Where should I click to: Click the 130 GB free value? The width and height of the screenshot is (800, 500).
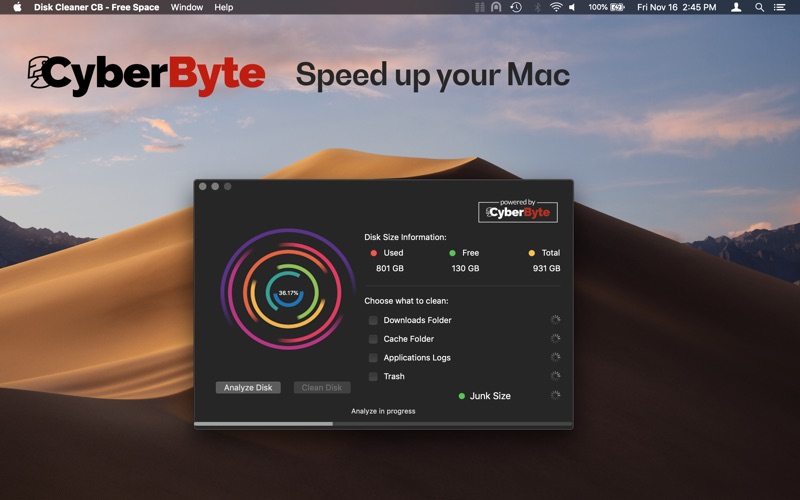(x=465, y=268)
